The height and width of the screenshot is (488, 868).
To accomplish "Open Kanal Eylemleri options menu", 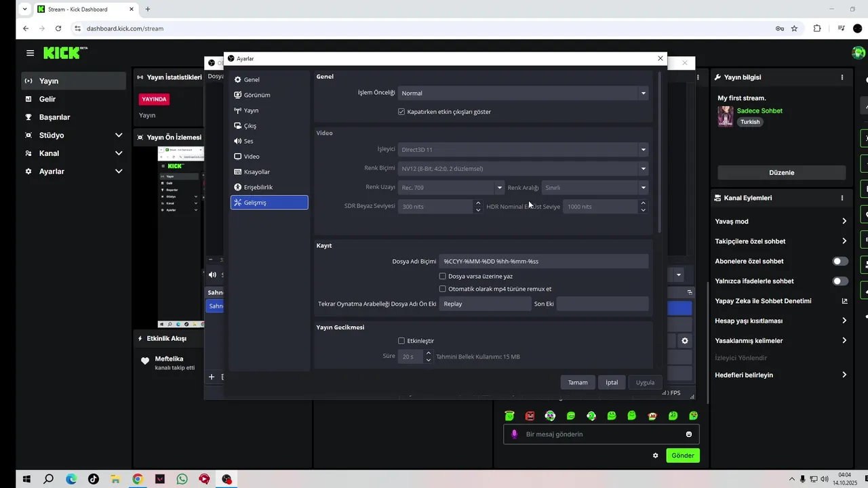I will (842, 198).
